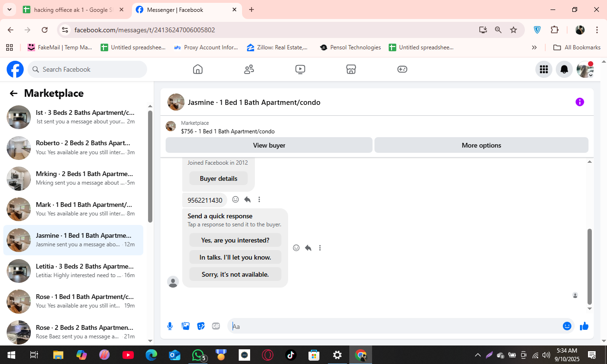Viewport: 607px width, 364px height.
Task: Open Ist 3 Beds 2 Baths conversation
Action: coord(74,117)
